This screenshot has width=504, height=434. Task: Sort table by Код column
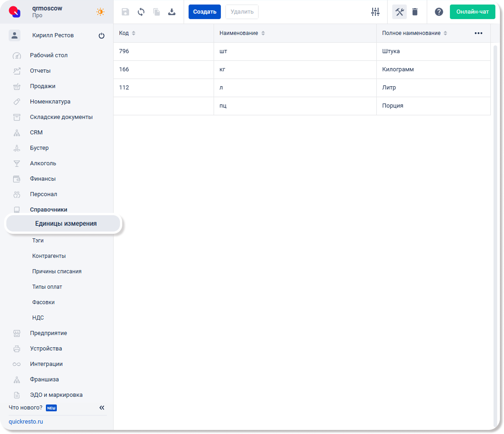click(134, 34)
